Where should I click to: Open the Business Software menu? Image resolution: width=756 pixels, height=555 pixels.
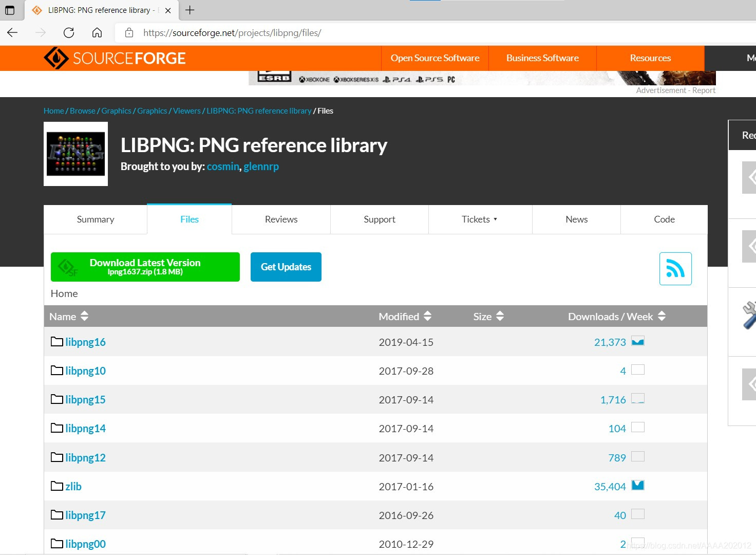tap(542, 58)
